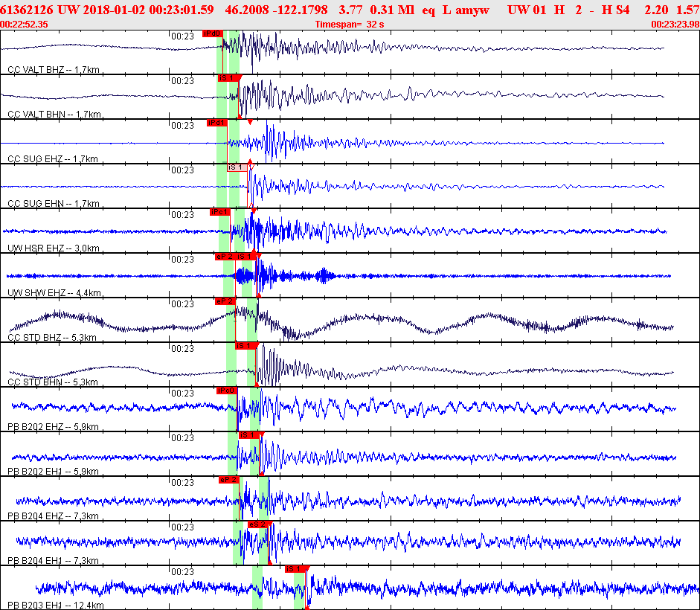700x610 pixels.
Task: Select the hollow iS 1 flag on SUG EHN
Action: tap(237, 167)
